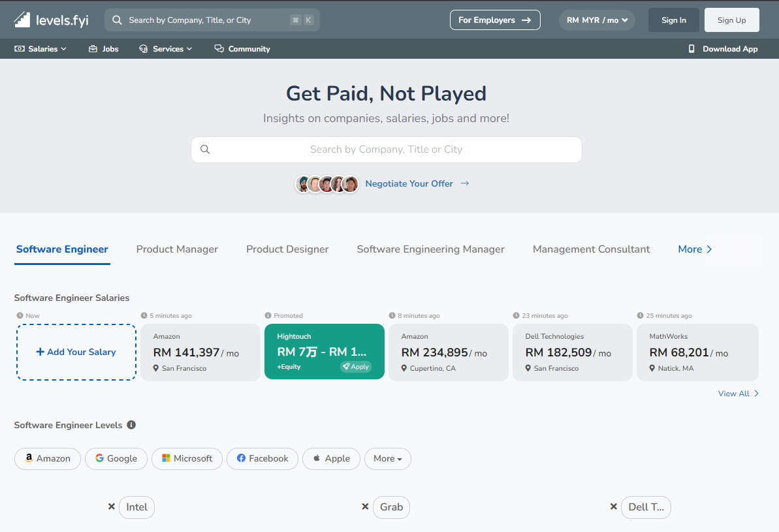Remove Grab with its X icon
779x532 pixels.
point(364,506)
